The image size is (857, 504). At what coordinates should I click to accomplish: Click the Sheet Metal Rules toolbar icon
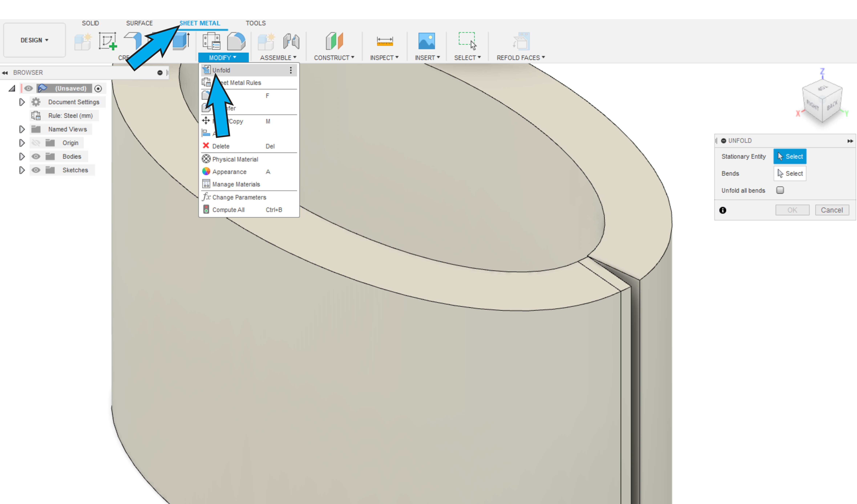pos(211,41)
